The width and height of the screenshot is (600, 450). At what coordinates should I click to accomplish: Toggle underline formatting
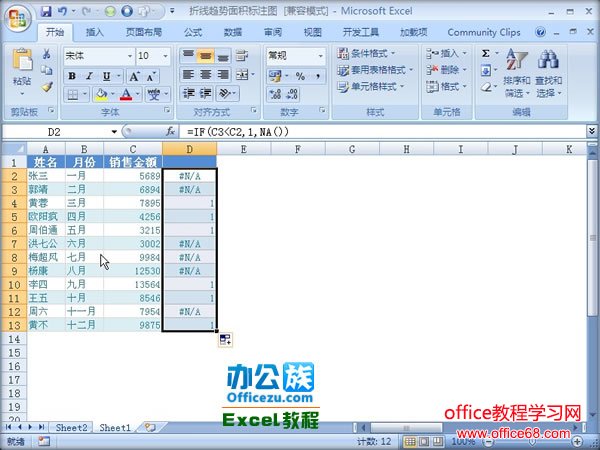coord(107,76)
